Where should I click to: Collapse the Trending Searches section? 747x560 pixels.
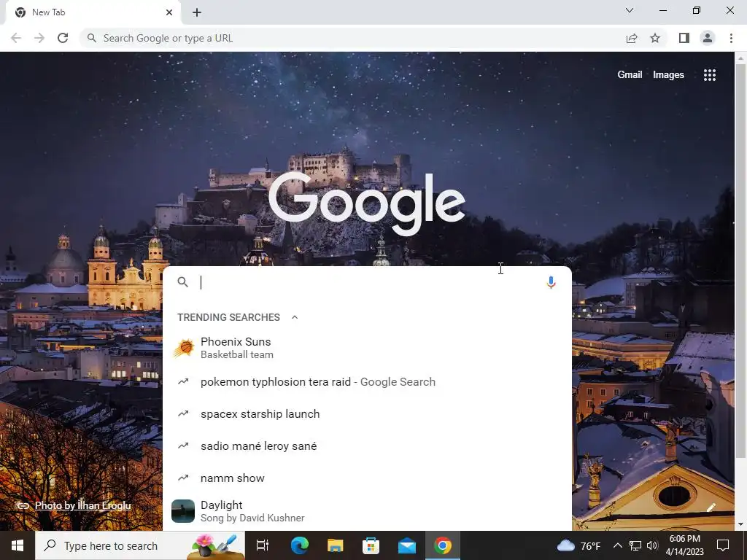tap(295, 317)
